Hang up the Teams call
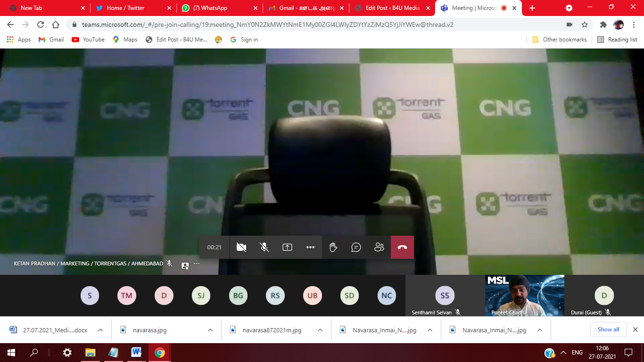This screenshot has height=362, width=644. coord(402,247)
